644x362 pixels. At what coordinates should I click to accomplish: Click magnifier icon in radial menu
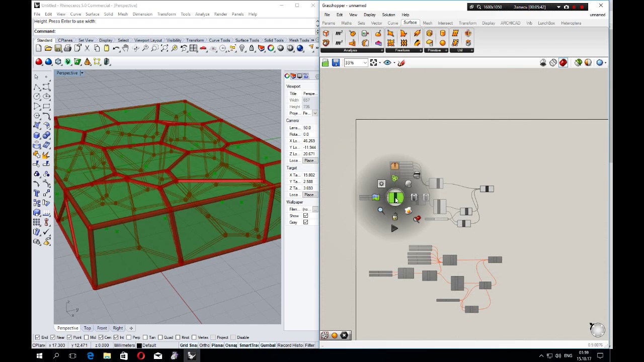tap(381, 211)
